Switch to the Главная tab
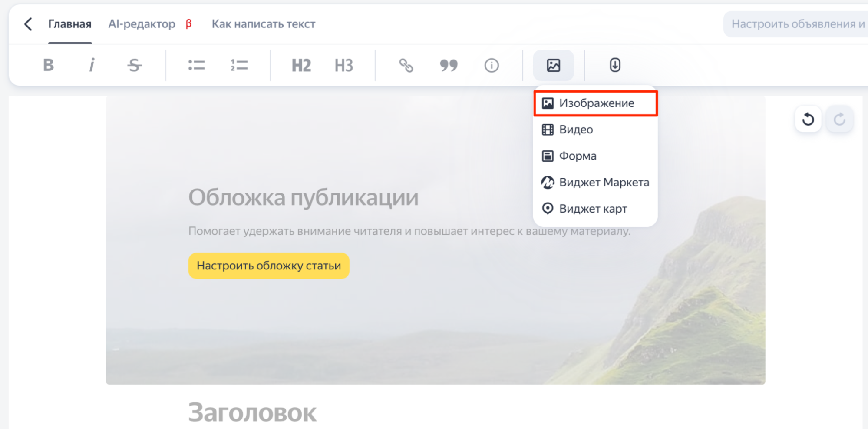Viewport: 868px width, 429px height. 70,24
